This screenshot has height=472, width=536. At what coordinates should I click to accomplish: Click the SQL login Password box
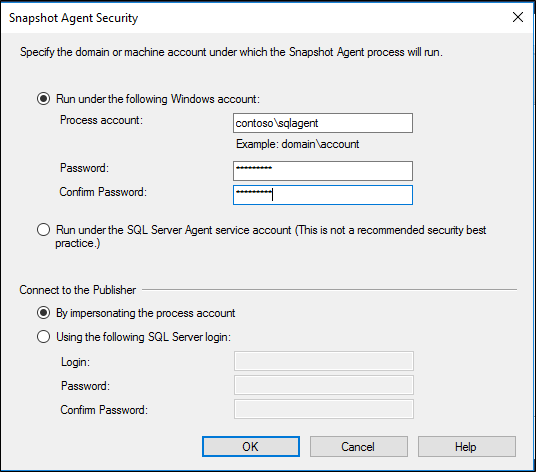(x=324, y=385)
